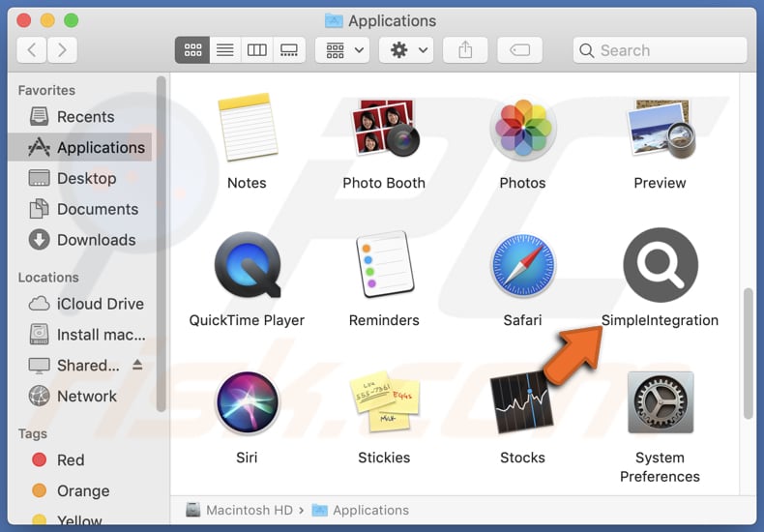Click the Photos app icon

pyautogui.click(x=523, y=128)
